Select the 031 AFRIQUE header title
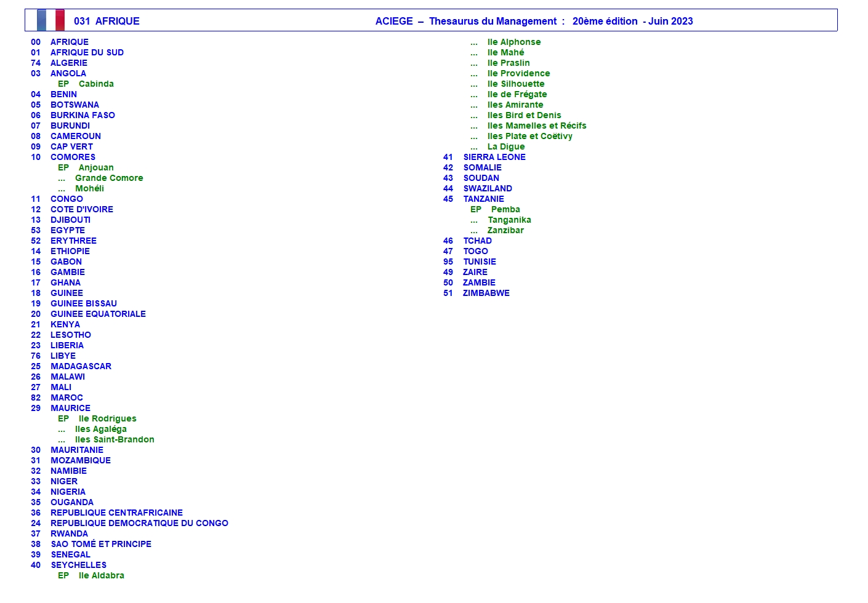 coord(106,21)
